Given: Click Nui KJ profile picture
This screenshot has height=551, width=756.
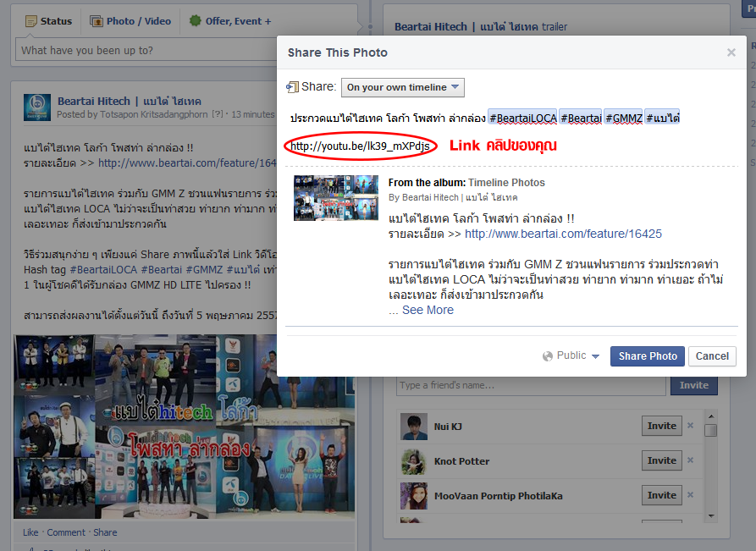Looking at the screenshot, I should pos(414,426).
